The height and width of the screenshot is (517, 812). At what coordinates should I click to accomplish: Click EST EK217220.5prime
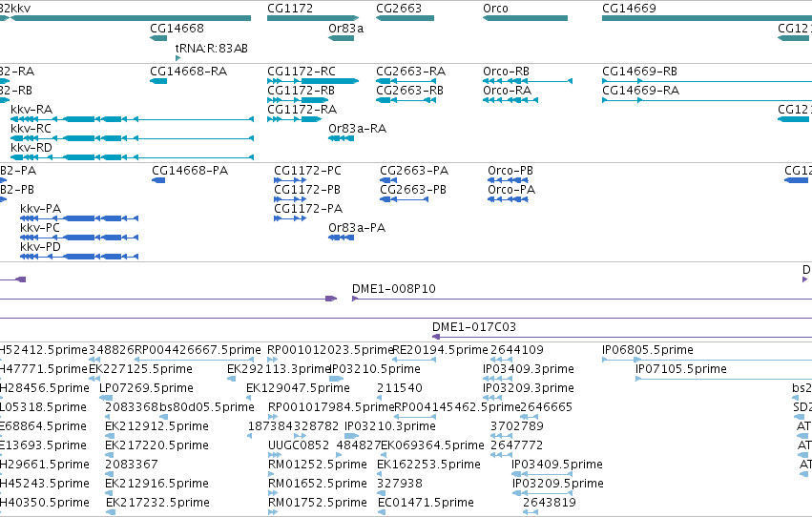(x=156, y=446)
